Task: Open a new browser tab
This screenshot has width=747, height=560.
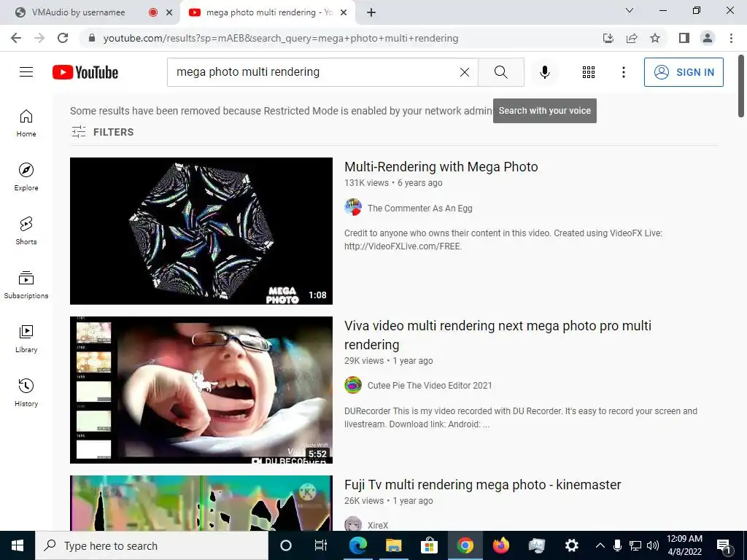Action: click(x=371, y=12)
